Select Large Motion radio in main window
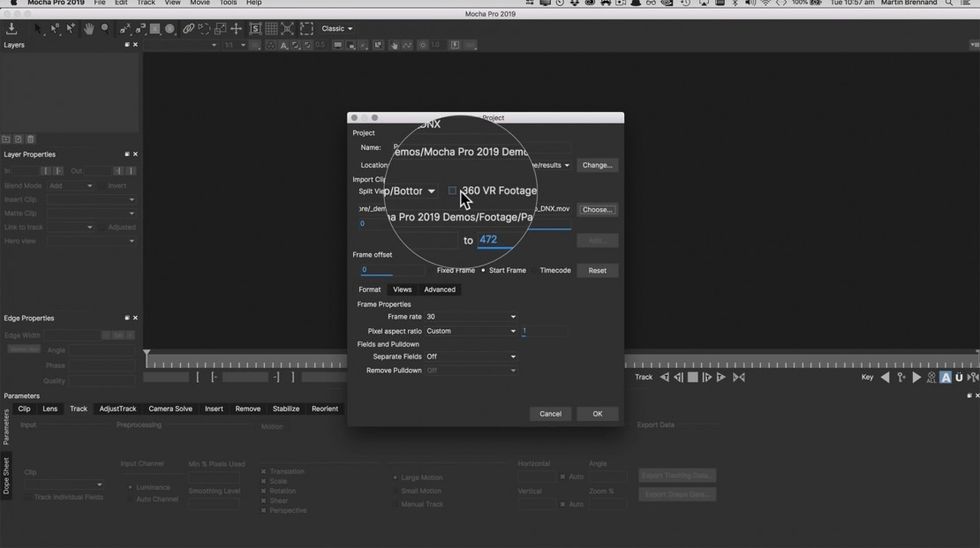980x548 pixels. (x=395, y=477)
